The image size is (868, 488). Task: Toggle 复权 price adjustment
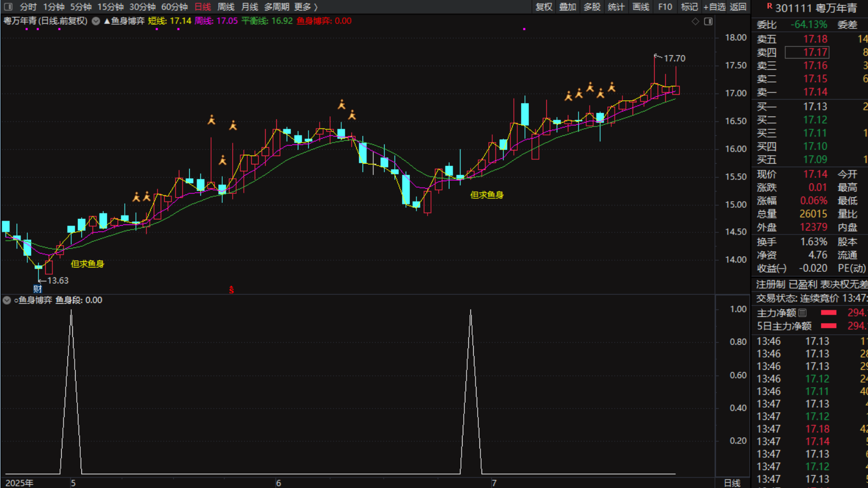(543, 7)
